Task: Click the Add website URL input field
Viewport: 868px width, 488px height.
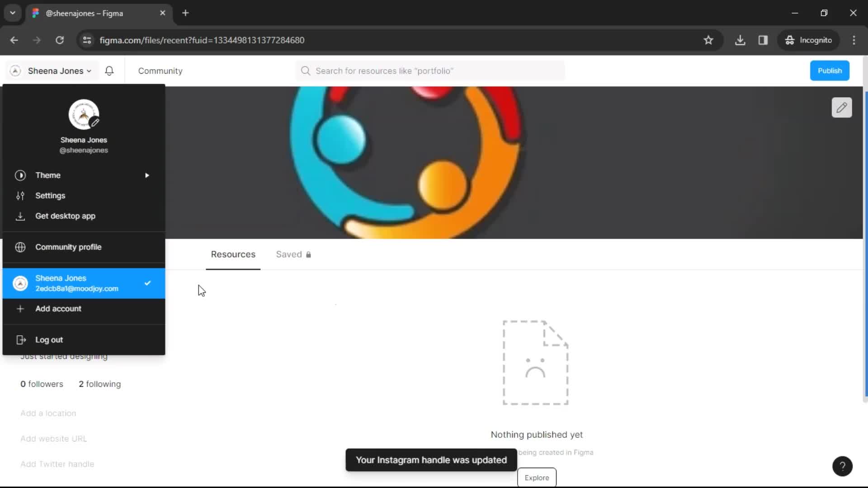Action: pos(54,438)
